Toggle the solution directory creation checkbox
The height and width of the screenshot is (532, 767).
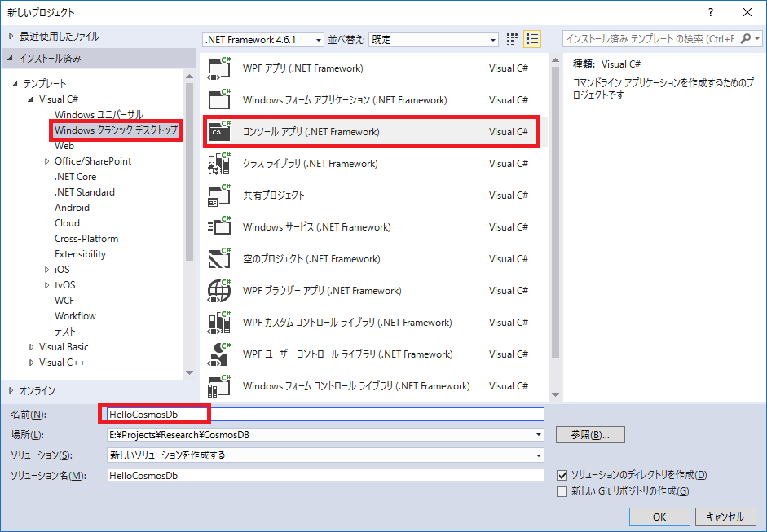click(562, 475)
